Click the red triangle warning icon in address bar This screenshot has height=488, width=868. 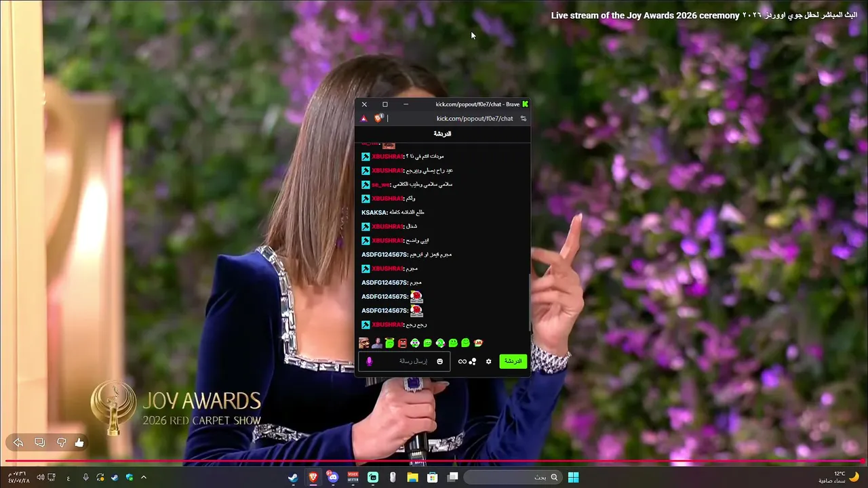(x=364, y=119)
